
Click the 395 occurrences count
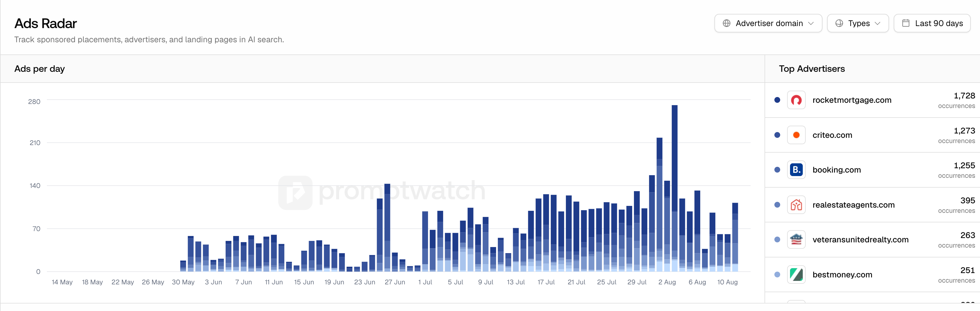[x=968, y=200]
